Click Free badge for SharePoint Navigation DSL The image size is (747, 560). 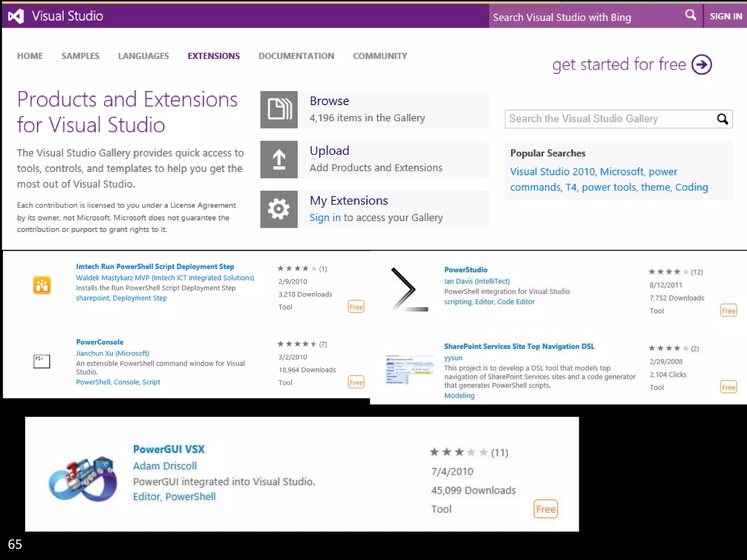pyautogui.click(x=728, y=387)
